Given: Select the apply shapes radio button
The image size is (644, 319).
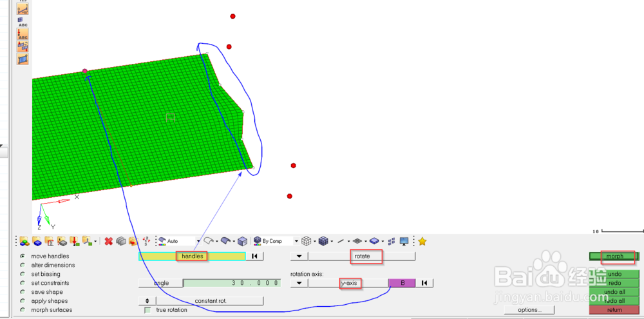Looking at the screenshot, I should coord(22,301).
